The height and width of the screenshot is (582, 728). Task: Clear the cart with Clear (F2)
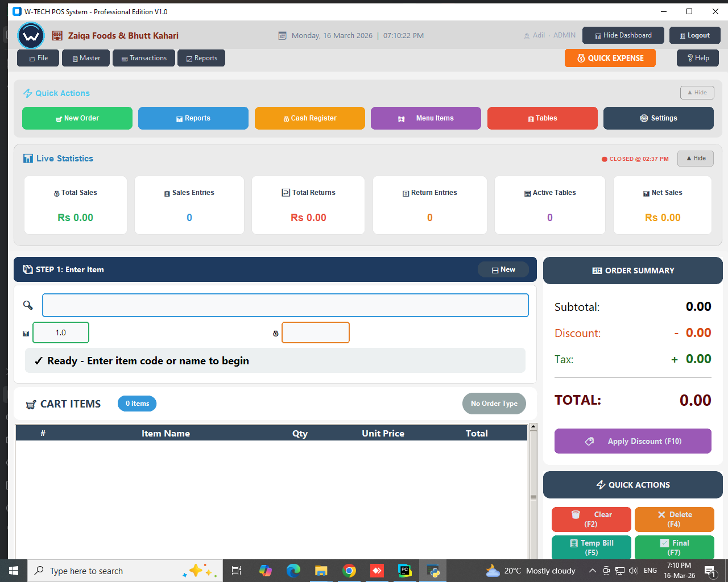591,519
